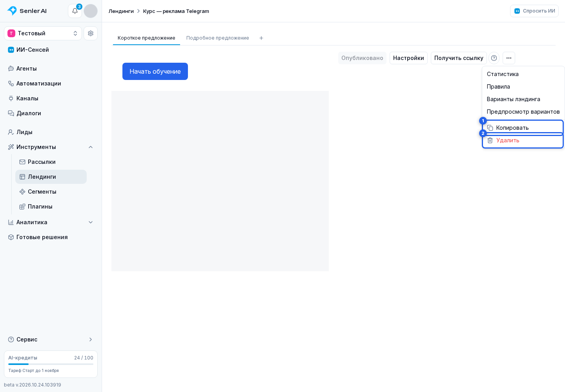Click the AI-кредиты progress bar

pyautogui.click(x=51, y=364)
